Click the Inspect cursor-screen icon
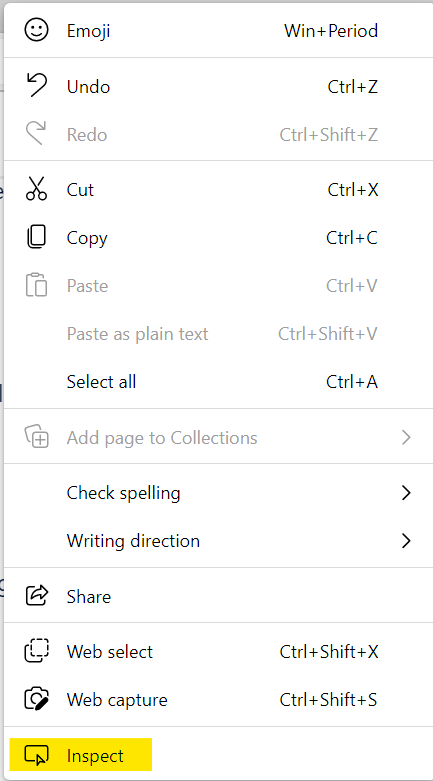The width and height of the screenshot is (433, 781). (x=36, y=756)
